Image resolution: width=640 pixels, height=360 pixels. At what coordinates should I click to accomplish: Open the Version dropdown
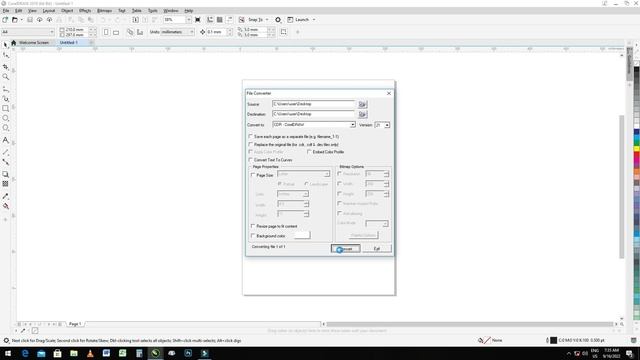pos(387,124)
